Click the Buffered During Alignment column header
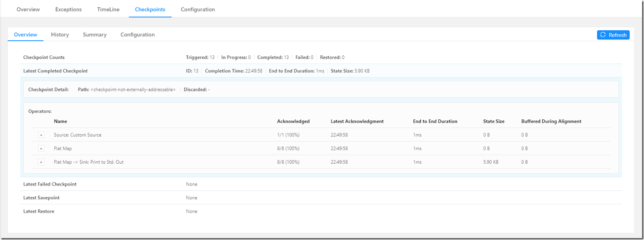644x240 pixels. (x=551, y=121)
